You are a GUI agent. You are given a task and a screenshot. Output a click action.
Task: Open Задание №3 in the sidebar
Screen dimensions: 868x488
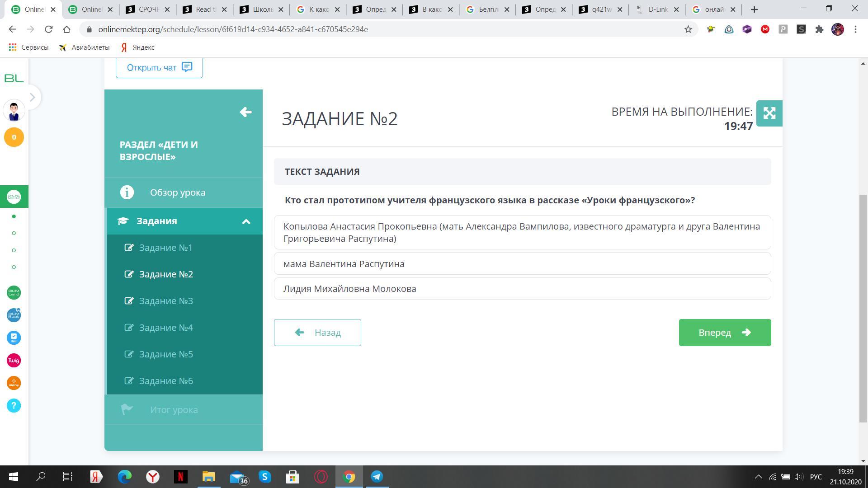(165, 301)
